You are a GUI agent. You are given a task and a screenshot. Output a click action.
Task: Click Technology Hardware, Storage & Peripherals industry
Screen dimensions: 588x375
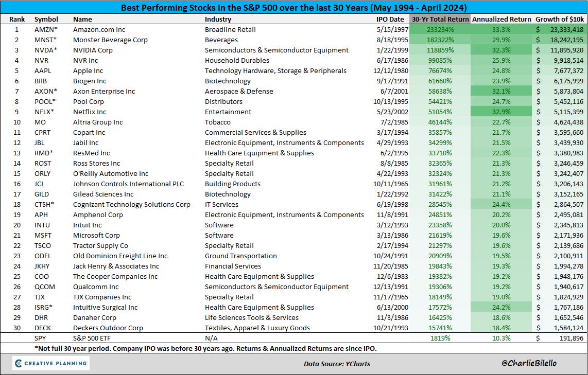tap(275, 71)
